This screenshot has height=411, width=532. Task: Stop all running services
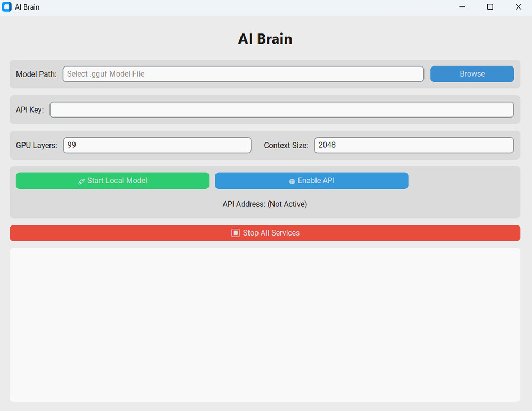[x=264, y=233]
